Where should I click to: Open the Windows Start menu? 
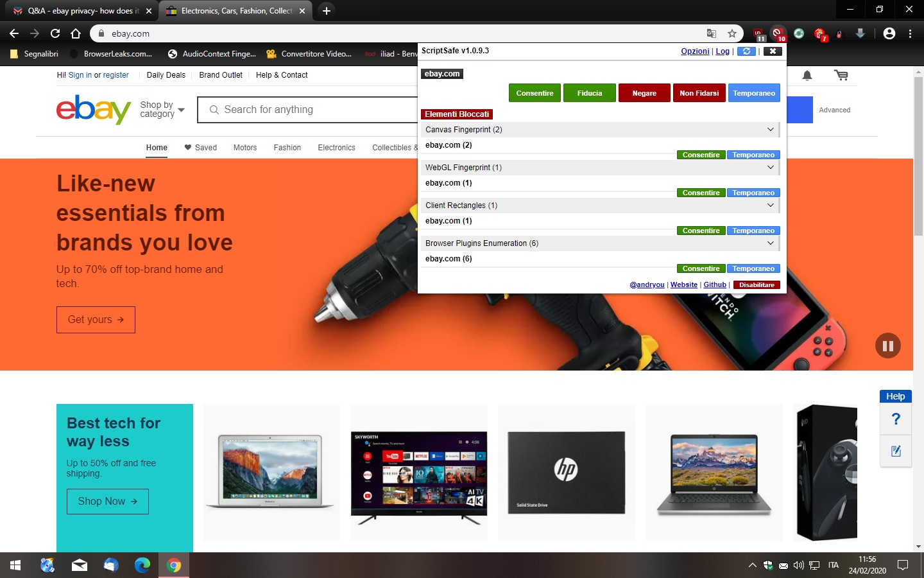coord(15,565)
